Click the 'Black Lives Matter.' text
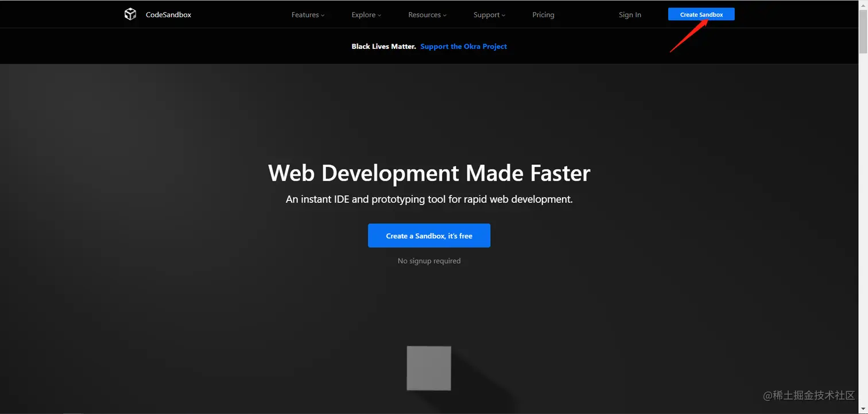 (x=383, y=47)
